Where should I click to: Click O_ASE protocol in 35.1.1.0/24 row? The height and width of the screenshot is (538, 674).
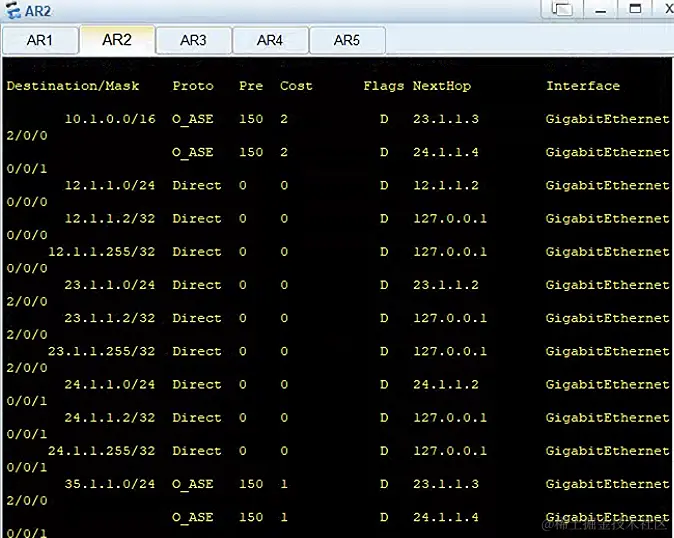pyautogui.click(x=193, y=485)
